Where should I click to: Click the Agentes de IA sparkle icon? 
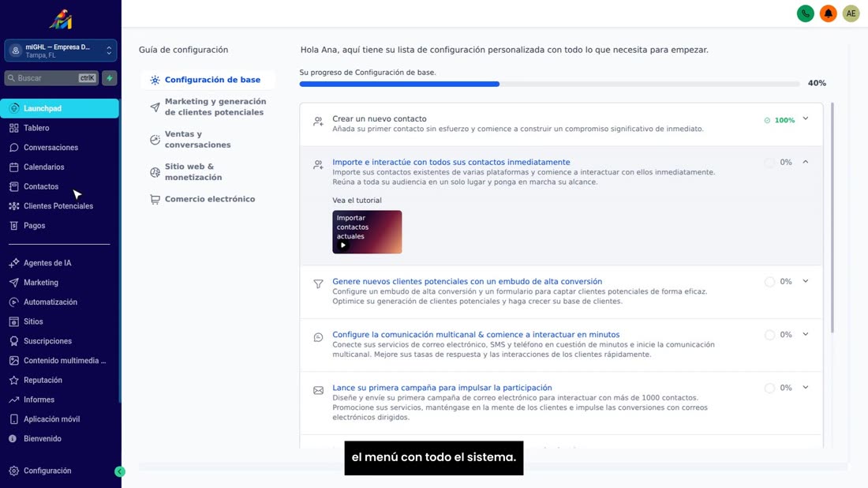(x=14, y=263)
